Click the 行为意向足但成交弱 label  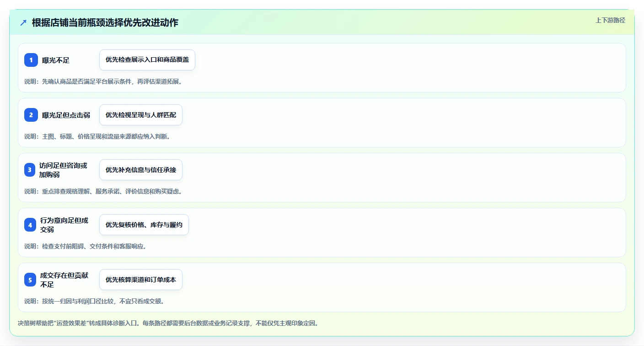click(64, 225)
